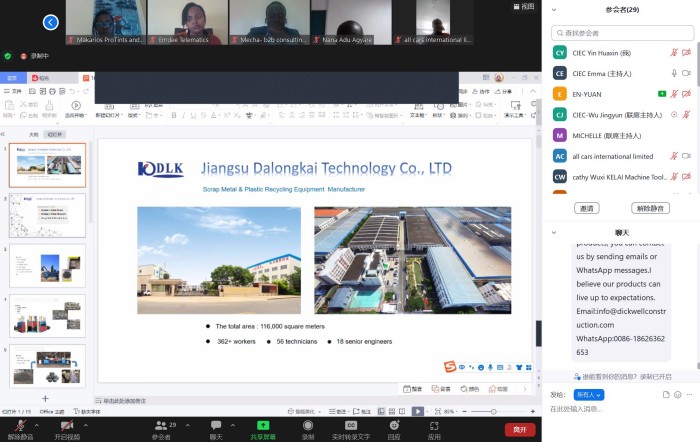Viewport: 700px width, 442px height.
Task: Click Save icon in WPS quick toolbar
Action: [32, 91]
